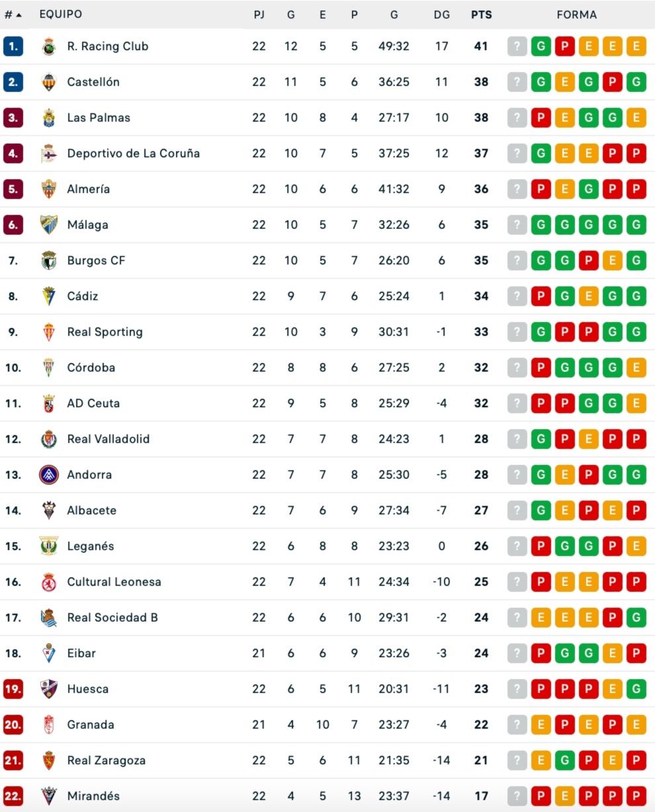The width and height of the screenshot is (655, 812).
Task: Click Granada's most recent red P badge
Action: click(x=612, y=724)
